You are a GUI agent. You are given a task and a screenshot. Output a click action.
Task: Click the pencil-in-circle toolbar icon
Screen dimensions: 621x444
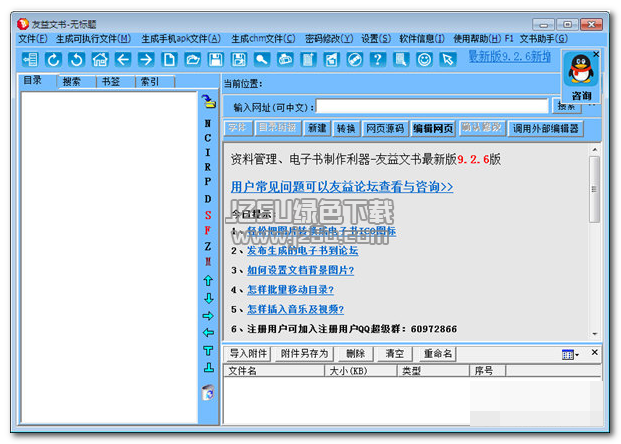[x=355, y=60]
